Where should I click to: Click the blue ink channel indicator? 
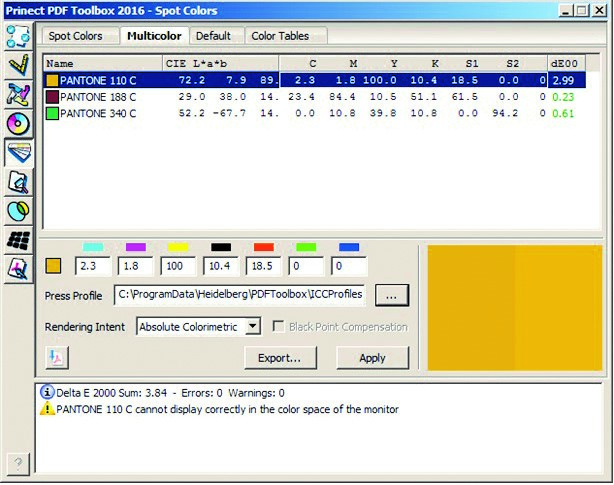click(349, 247)
